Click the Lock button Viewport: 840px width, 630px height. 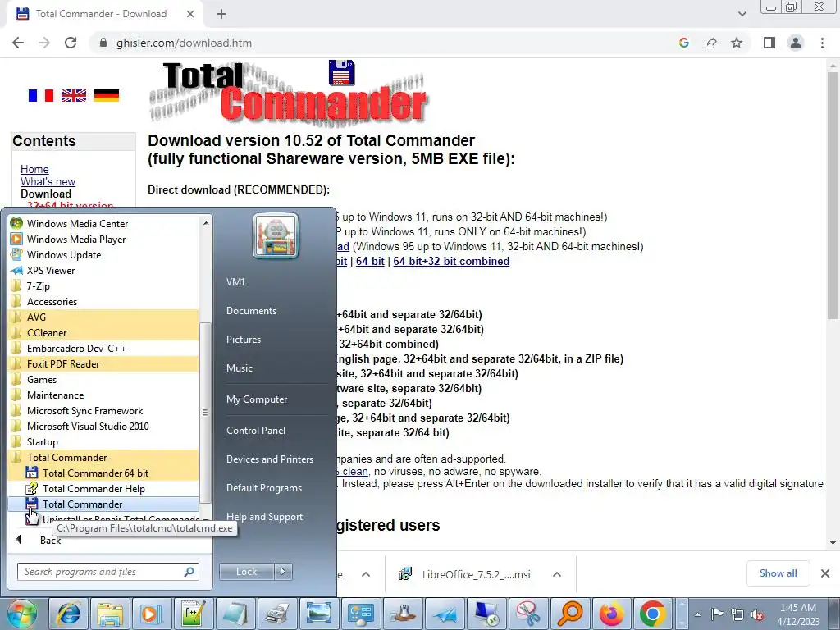pyautogui.click(x=246, y=572)
